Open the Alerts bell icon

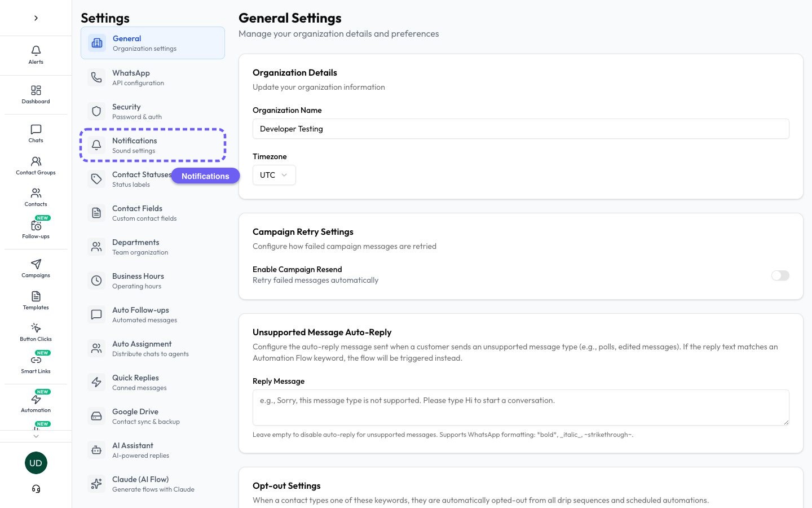coord(36,51)
